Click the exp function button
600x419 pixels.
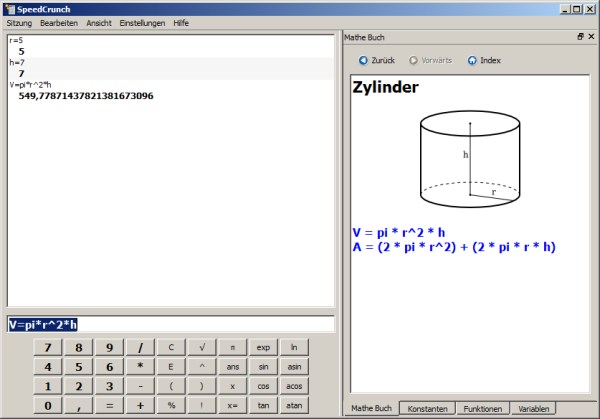click(x=263, y=347)
